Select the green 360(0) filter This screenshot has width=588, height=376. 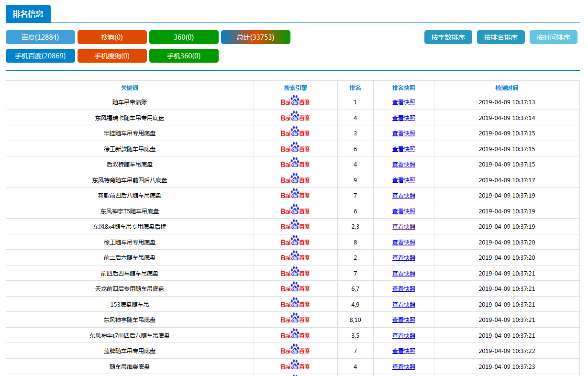click(184, 37)
